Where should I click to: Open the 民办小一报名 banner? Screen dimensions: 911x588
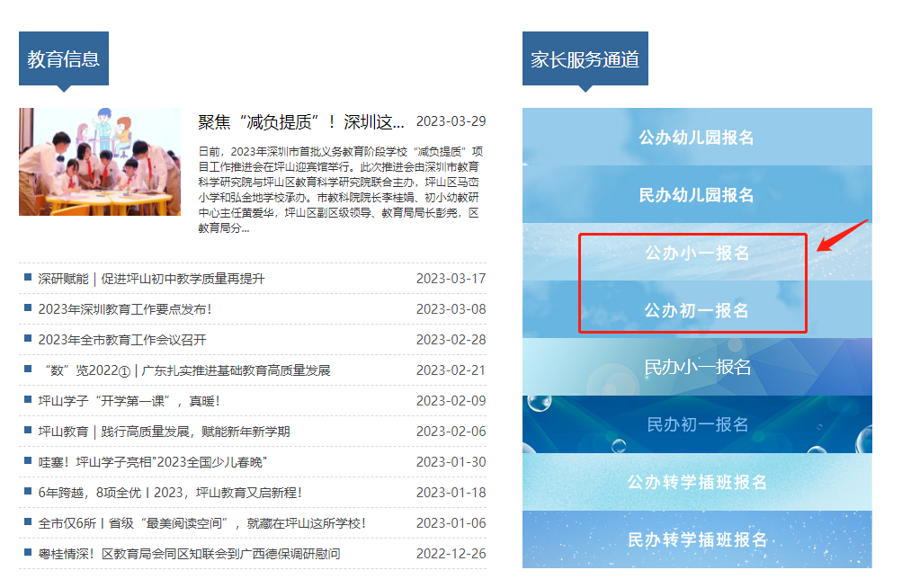pos(697,367)
